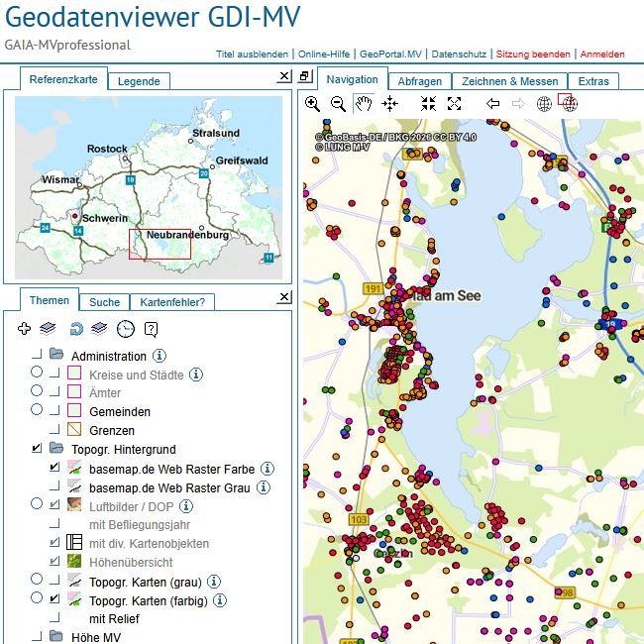The image size is (644, 644).
Task: Open info for Kreise und Städte
Action: [x=196, y=375]
